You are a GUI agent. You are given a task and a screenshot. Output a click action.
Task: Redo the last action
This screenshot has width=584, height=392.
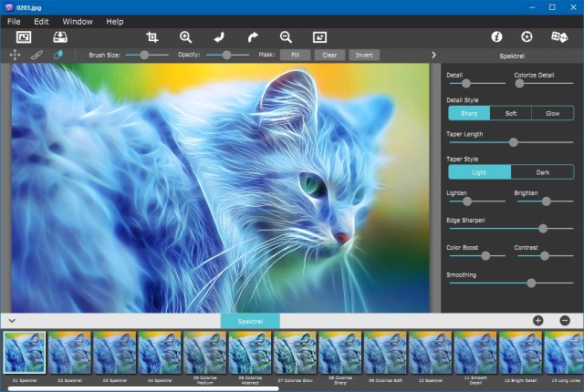[x=253, y=37]
